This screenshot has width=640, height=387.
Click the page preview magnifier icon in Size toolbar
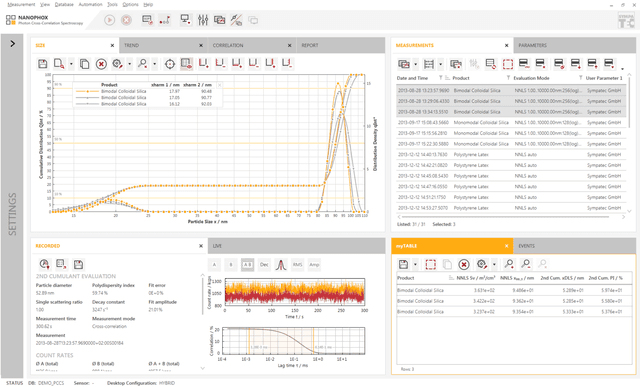tap(59, 64)
